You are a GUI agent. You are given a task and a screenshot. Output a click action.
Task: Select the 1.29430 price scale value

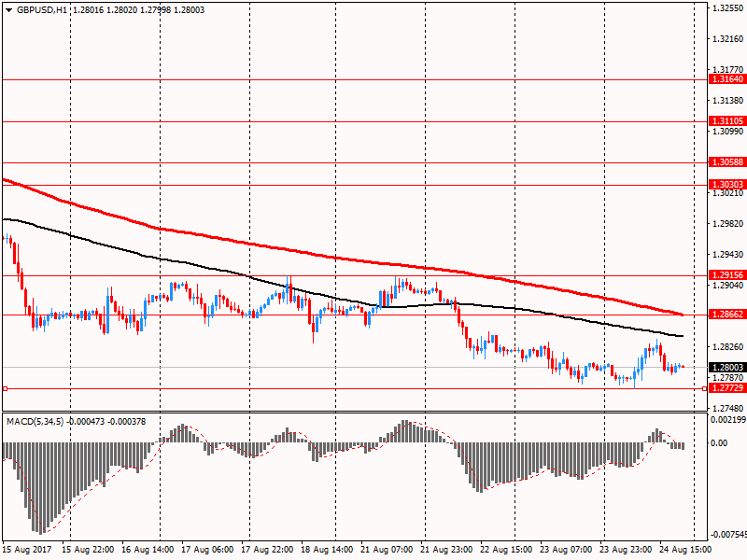pos(728,255)
